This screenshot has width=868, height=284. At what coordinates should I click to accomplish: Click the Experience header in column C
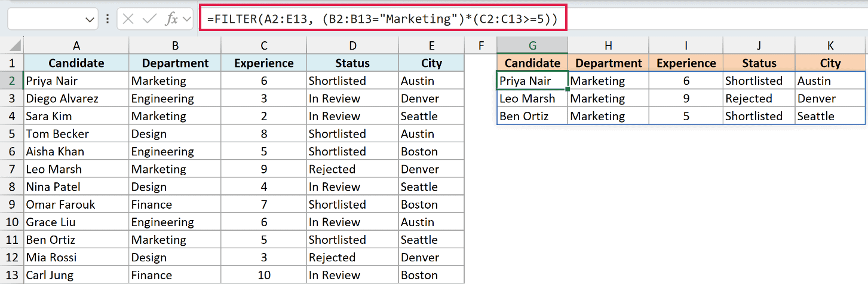click(263, 63)
